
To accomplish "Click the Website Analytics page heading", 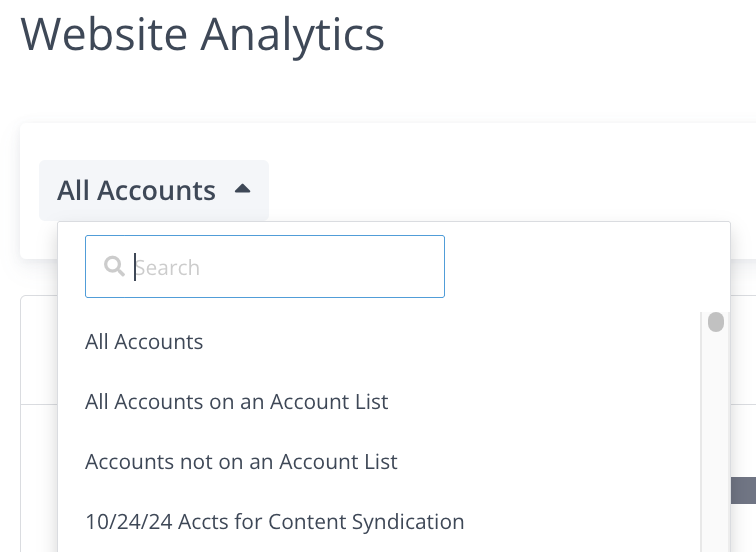I will tap(203, 34).
